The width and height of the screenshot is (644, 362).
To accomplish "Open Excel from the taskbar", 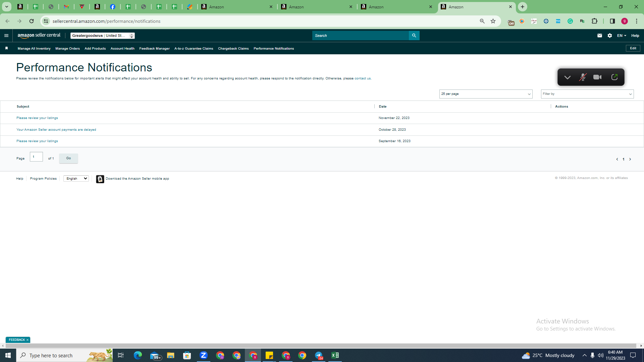I will (x=335, y=355).
